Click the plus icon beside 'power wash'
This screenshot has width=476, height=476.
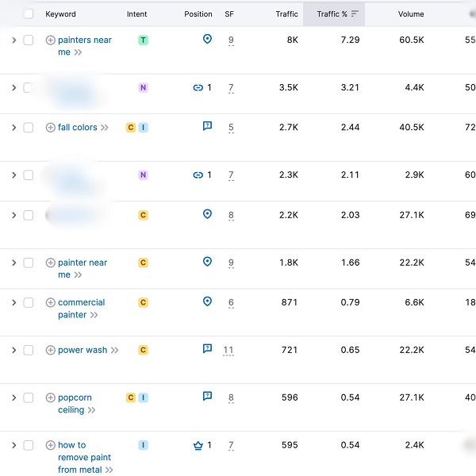[x=51, y=350]
